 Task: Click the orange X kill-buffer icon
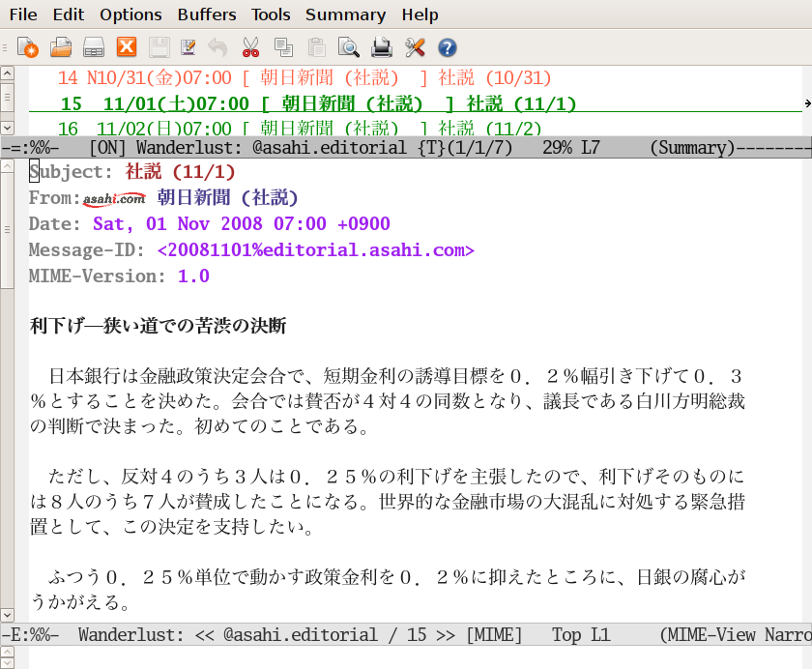(x=127, y=47)
